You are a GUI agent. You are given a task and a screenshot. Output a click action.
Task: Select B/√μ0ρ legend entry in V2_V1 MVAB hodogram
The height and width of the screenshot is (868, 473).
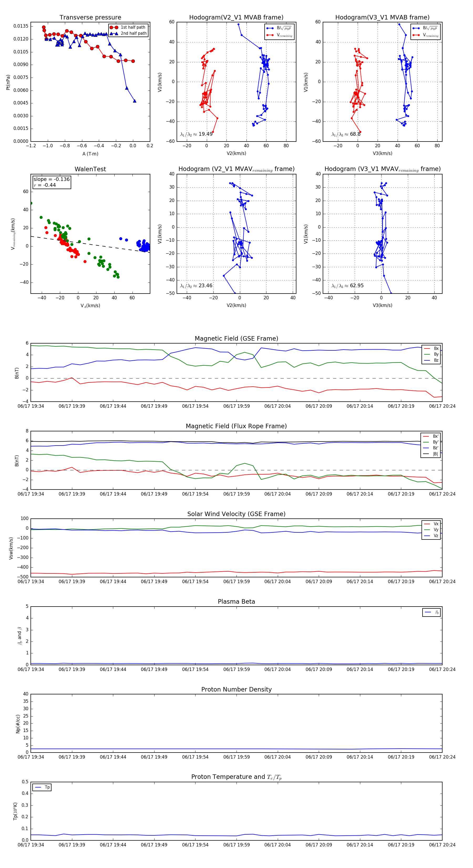click(279, 28)
